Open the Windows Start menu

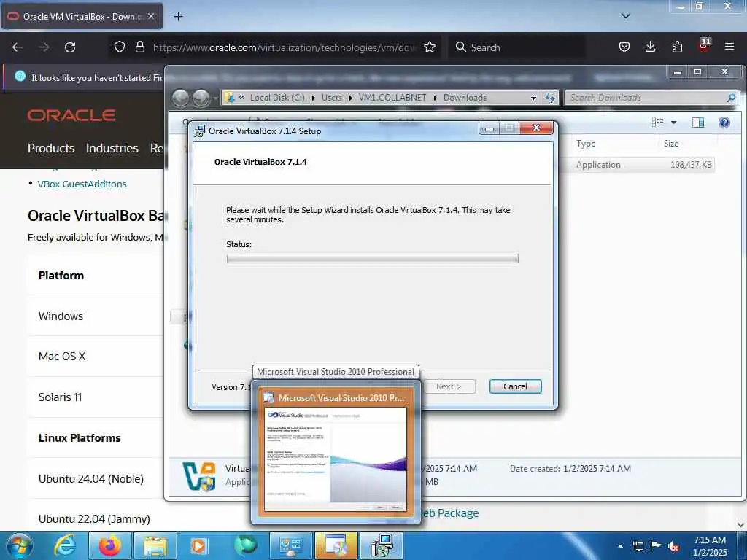tap(20, 545)
